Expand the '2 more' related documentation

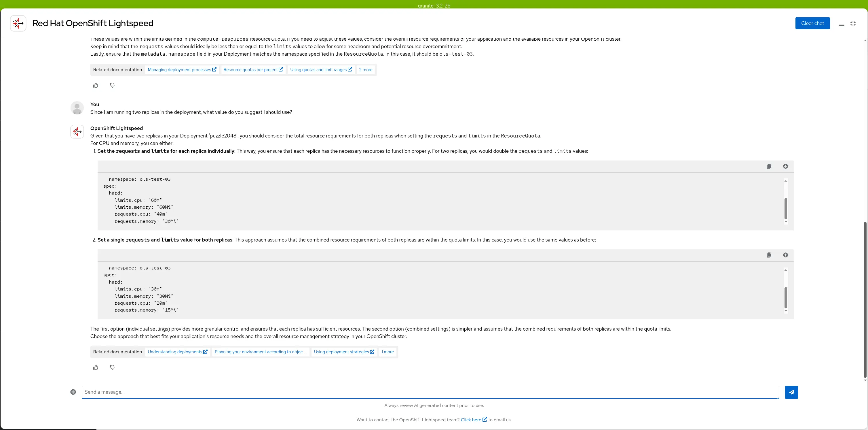pyautogui.click(x=366, y=70)
